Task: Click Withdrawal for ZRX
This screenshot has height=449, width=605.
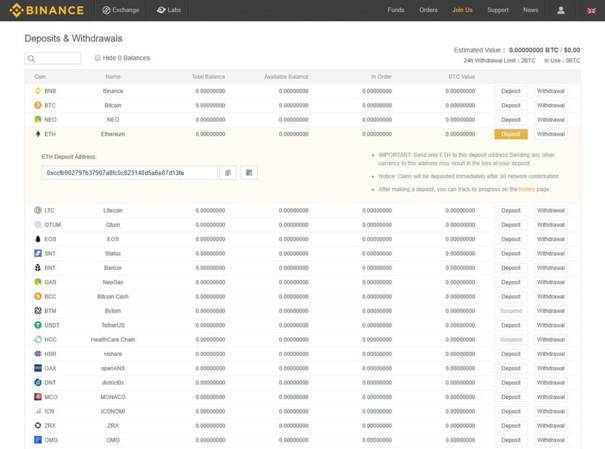Action: click(551, 425)
